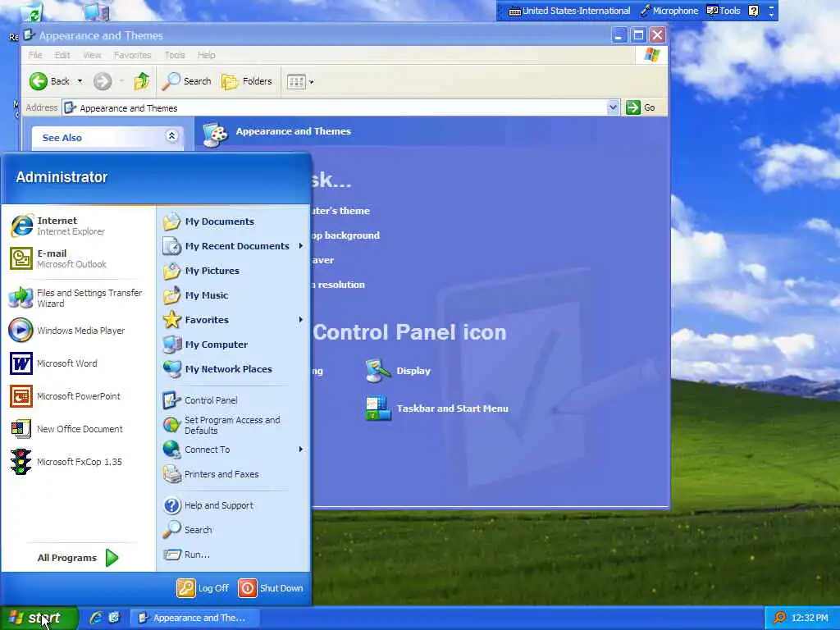
Task: Click the Go button beside address bar
Action: pos(641,107)
